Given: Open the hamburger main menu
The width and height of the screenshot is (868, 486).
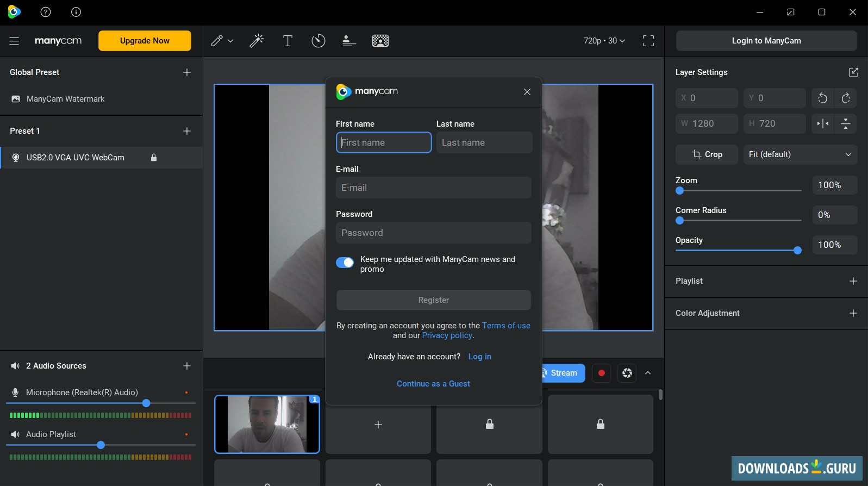Looking at the screenshot, I should click(14, 41).
